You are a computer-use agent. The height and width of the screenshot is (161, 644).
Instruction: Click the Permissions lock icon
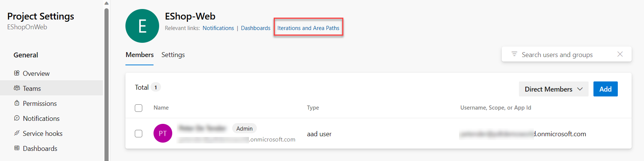(17, 103)
